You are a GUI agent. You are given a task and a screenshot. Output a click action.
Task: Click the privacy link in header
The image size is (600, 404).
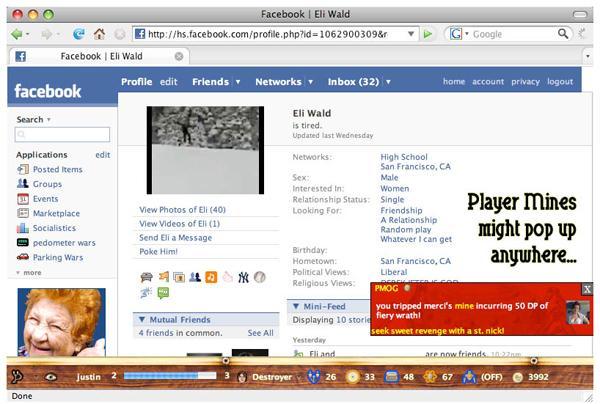click(x=525, y=81)
